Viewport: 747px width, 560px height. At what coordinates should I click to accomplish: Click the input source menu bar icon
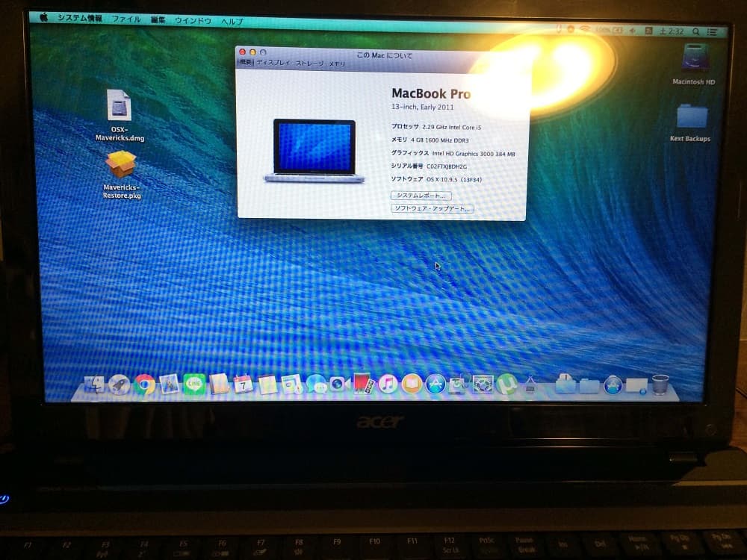click(648, 31)
